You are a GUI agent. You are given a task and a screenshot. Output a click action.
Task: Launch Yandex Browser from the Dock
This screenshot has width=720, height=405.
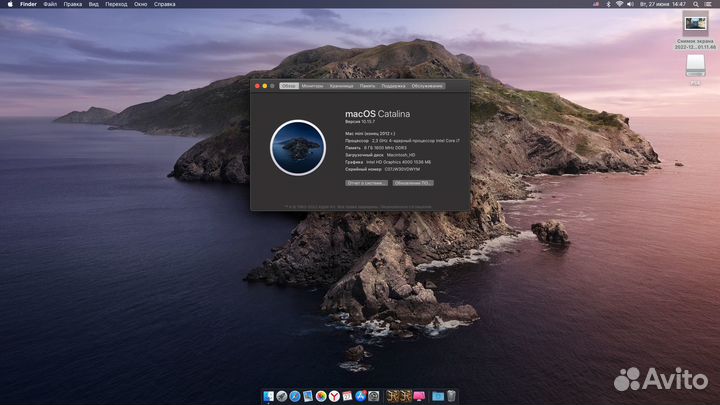click(x=334, y=396)
